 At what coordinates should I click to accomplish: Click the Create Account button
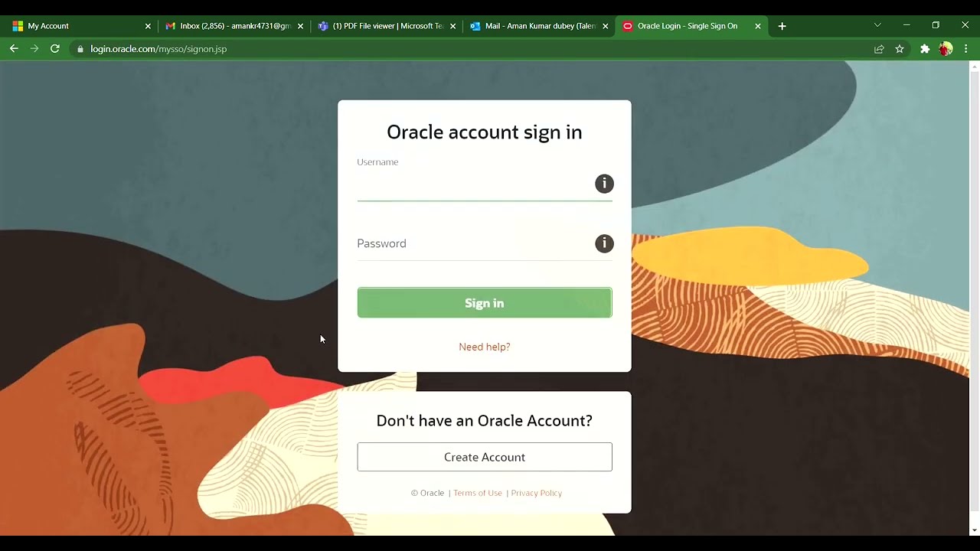[x=485, y=457]
